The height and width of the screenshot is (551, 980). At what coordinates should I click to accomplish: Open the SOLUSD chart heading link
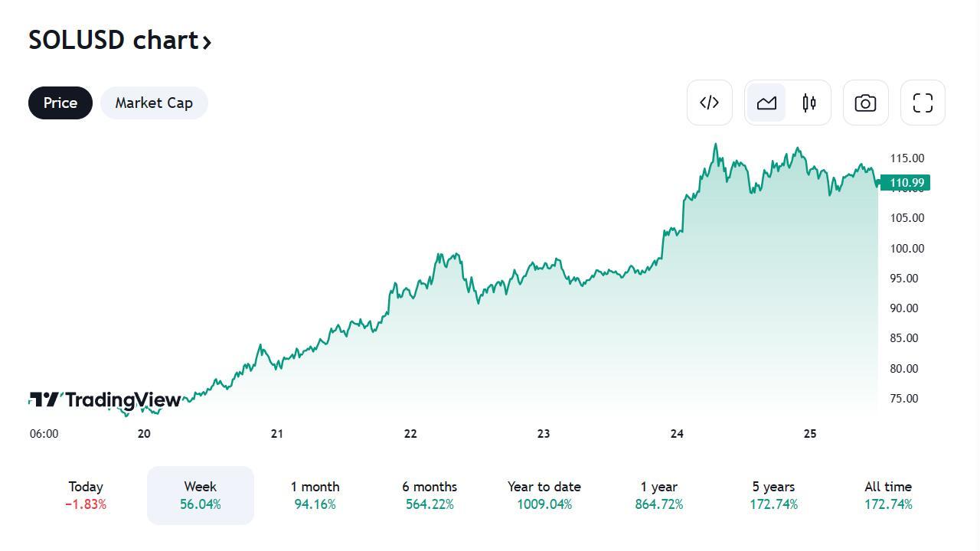pos(113,40)
